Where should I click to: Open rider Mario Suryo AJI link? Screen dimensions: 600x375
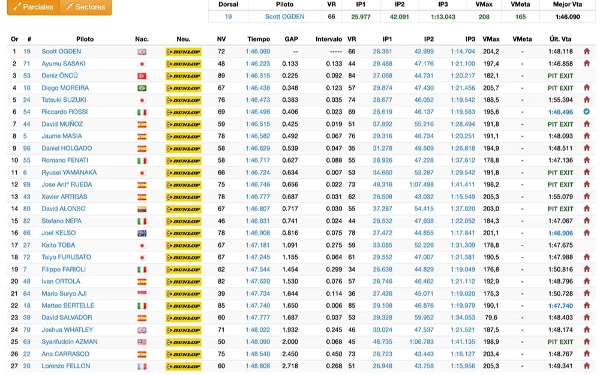click(64, 293)
